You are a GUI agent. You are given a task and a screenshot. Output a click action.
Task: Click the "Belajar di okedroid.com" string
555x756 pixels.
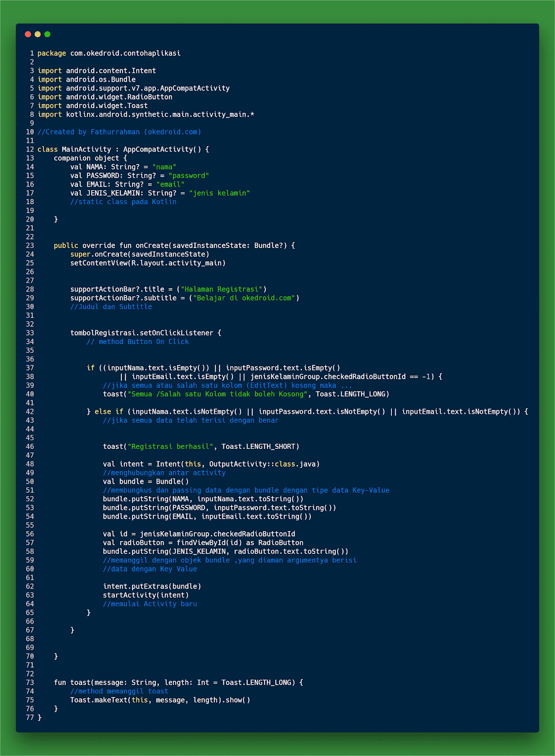[244, 298]
